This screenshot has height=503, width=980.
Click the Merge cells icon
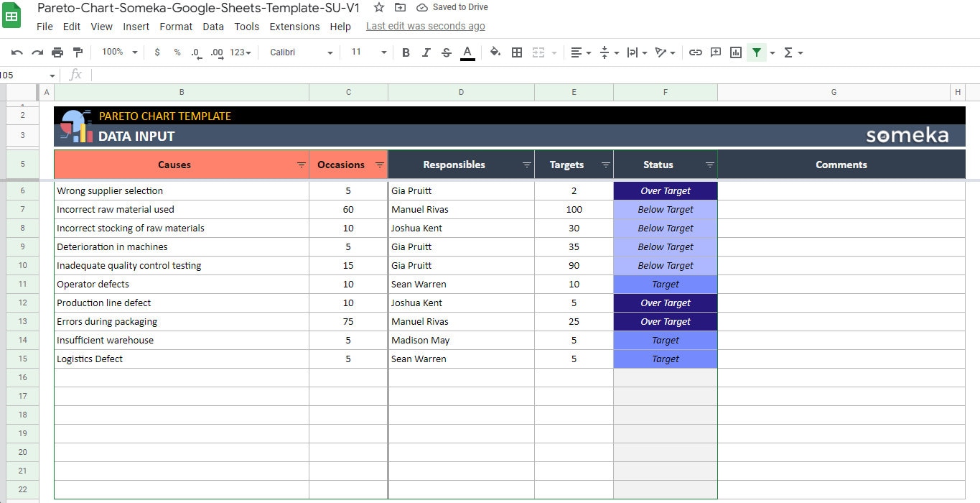(x=540, y=52)
